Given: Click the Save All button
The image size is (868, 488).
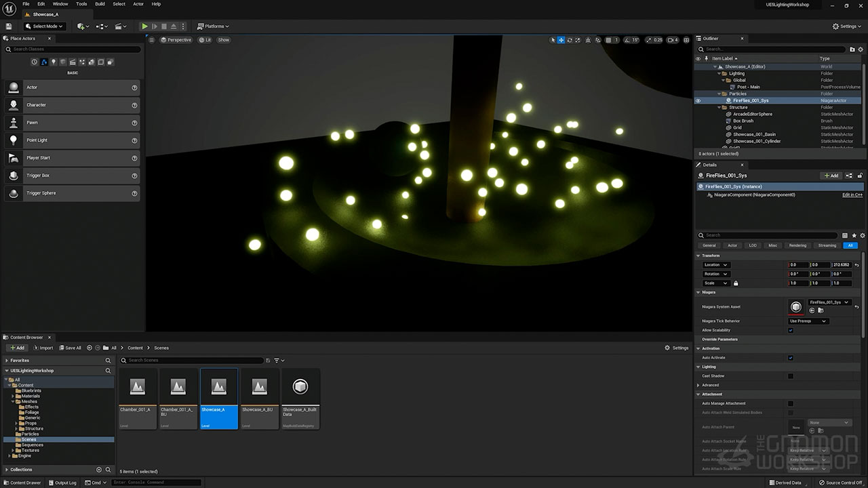Looking at the screenshot, I should pos(69,348).
